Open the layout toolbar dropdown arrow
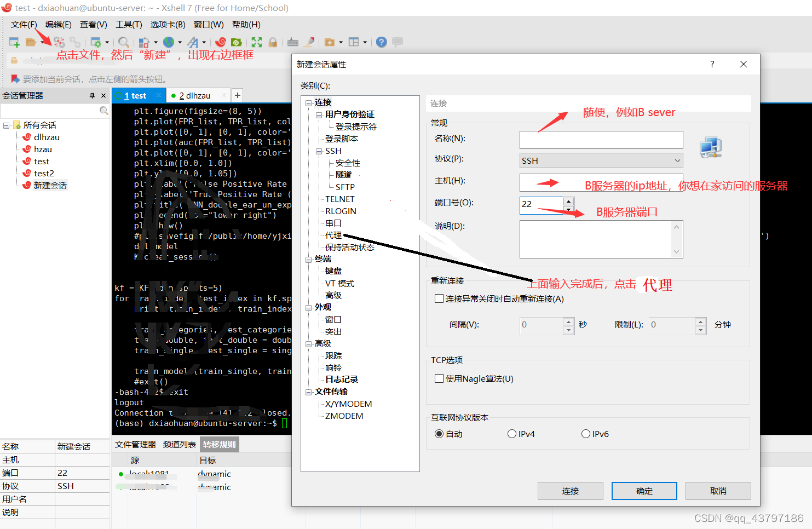812x529 pixels. pyautogui.click(x=365, y=42)
